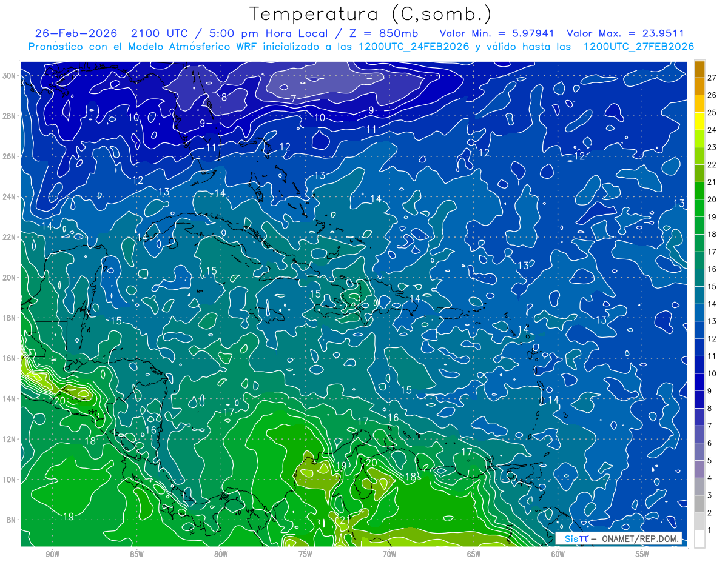The height and width of the screenshot is (562, 728).
Task: Click the "65W" longitude label
Action: (474, 554)
